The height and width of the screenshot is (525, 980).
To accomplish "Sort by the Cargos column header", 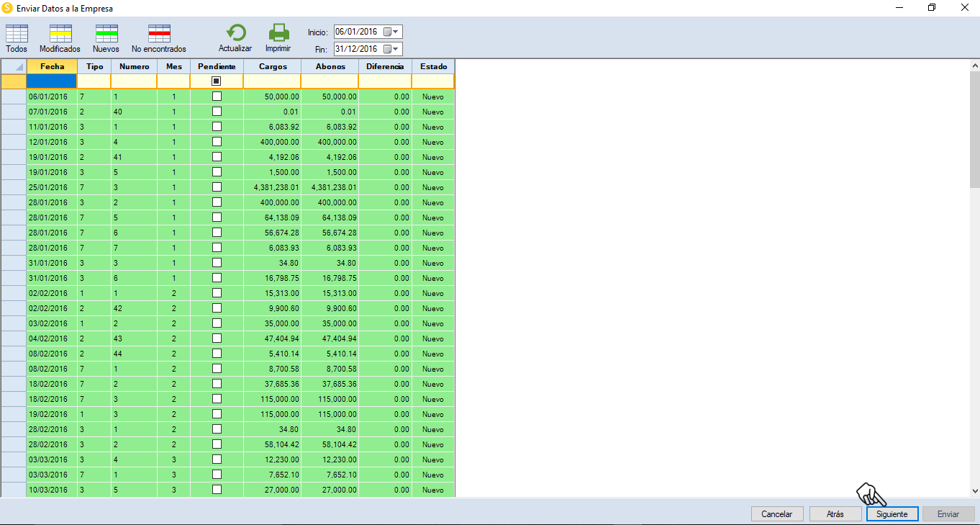I will coord(273,66).
